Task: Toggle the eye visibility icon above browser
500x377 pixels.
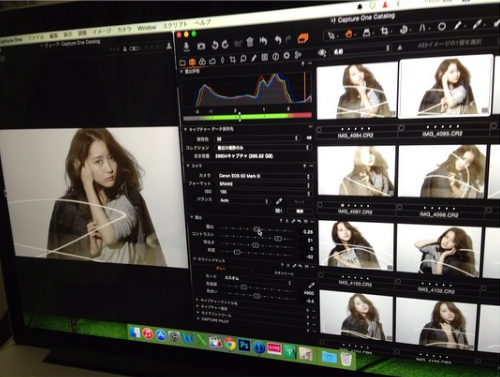Action: 322,53
